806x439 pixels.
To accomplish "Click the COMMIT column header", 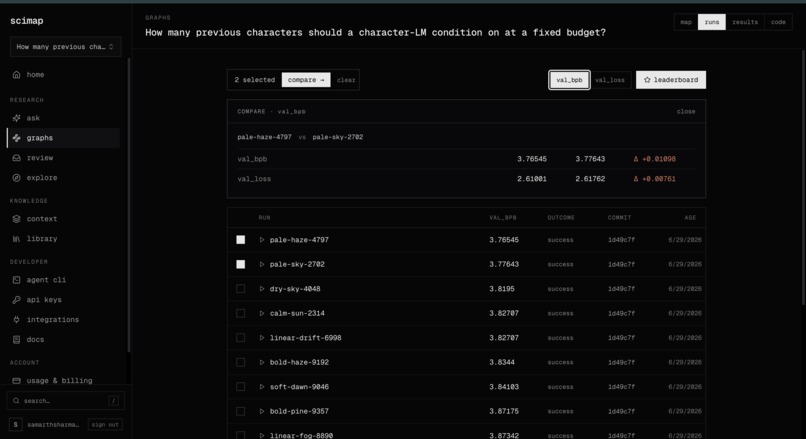I will tap(619, 217).
